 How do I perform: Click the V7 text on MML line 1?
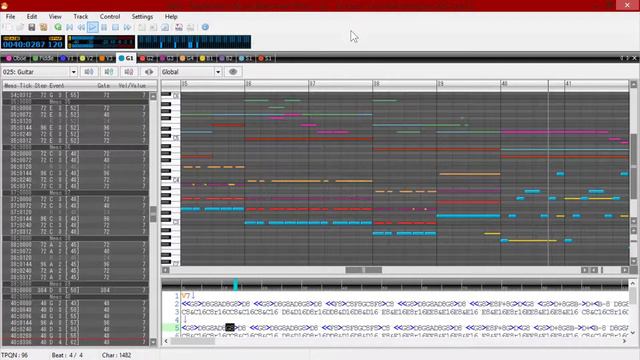pyautogui.click(x=186, y=296)
